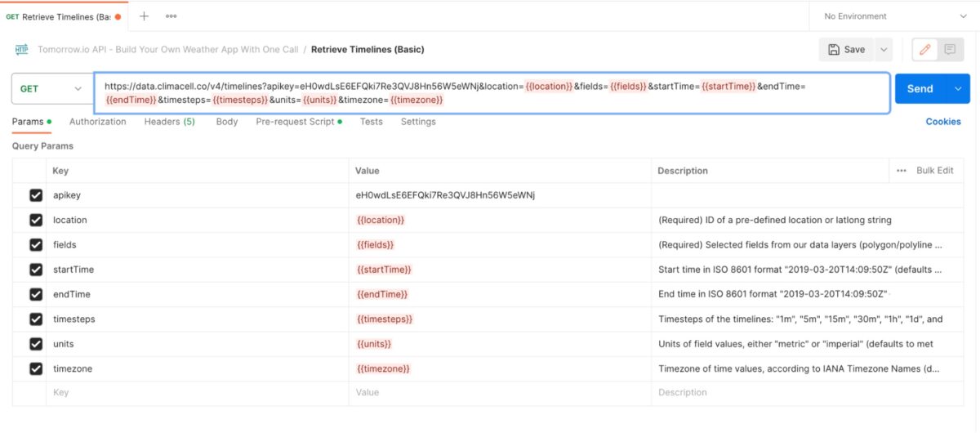Click the request URL field
This screenshot has height=433, width=980.
(x=492, y=93)
